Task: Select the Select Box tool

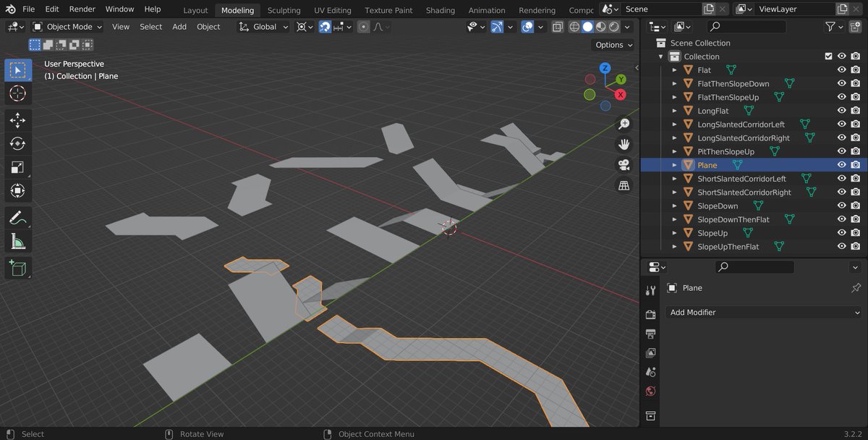Action: click(18, 70)
